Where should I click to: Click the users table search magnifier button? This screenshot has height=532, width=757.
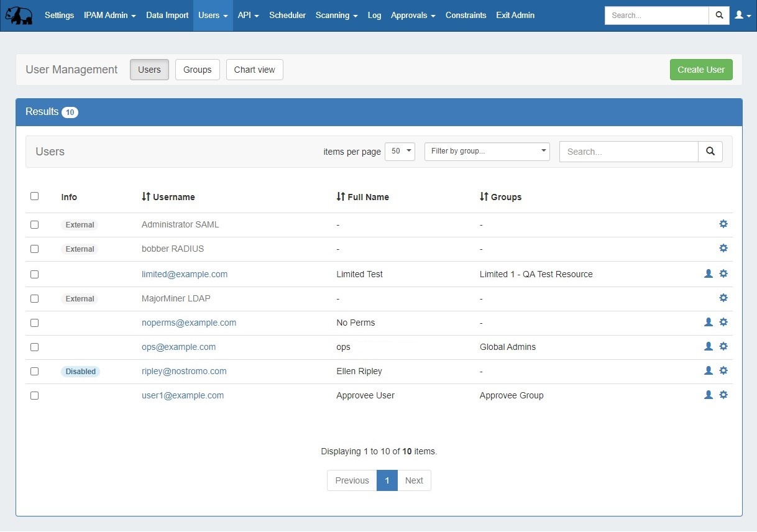point(710,152)
